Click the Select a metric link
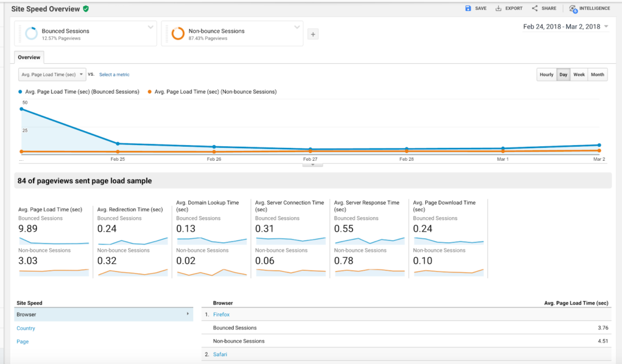Screen dimensions: 622x364 [114, 74]
